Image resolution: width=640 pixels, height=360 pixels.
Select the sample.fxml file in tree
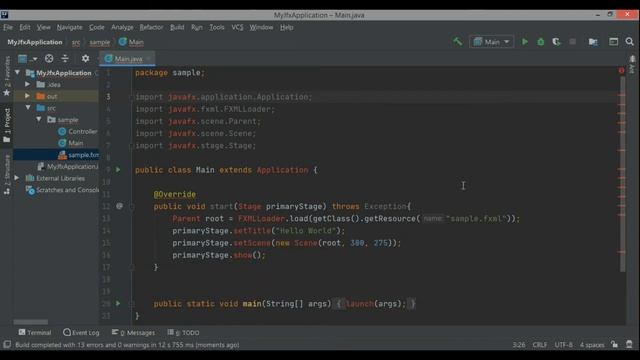tap(79, 155)
